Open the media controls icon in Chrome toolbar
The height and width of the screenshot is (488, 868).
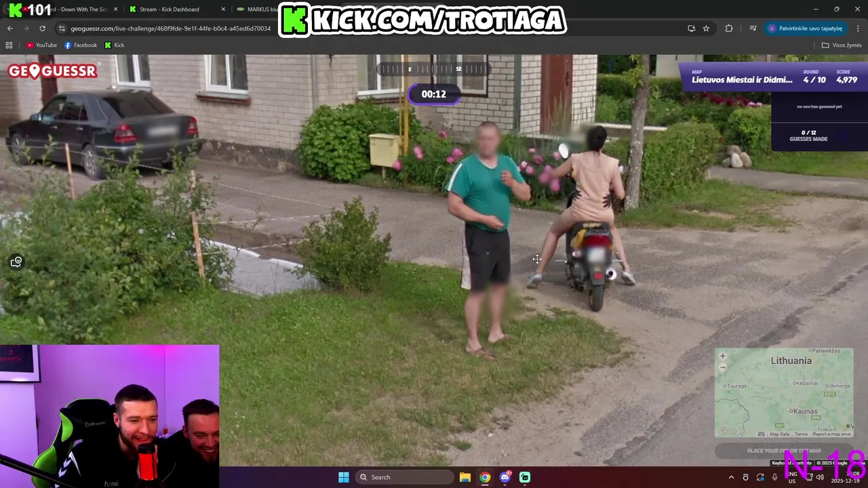coord(753,28)
